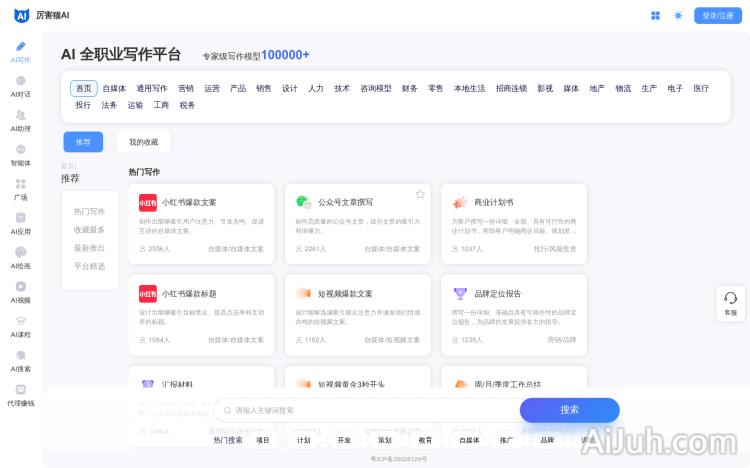Click the 策划 hot search tag
750x468 pixels.
[x=384, y=440]
